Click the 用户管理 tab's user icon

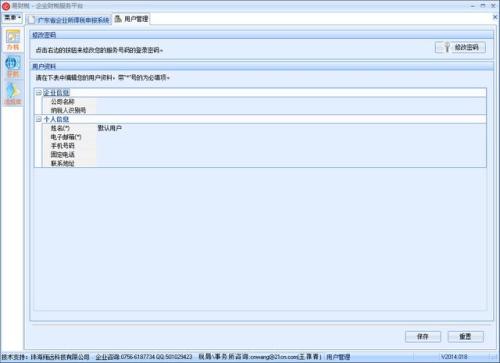pos(118,19)
